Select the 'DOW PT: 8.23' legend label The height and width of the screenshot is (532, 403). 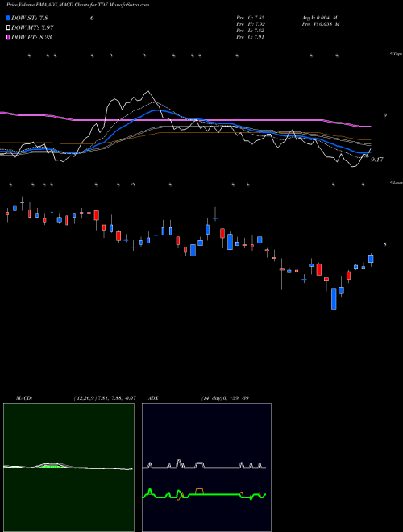coord(31,37)
